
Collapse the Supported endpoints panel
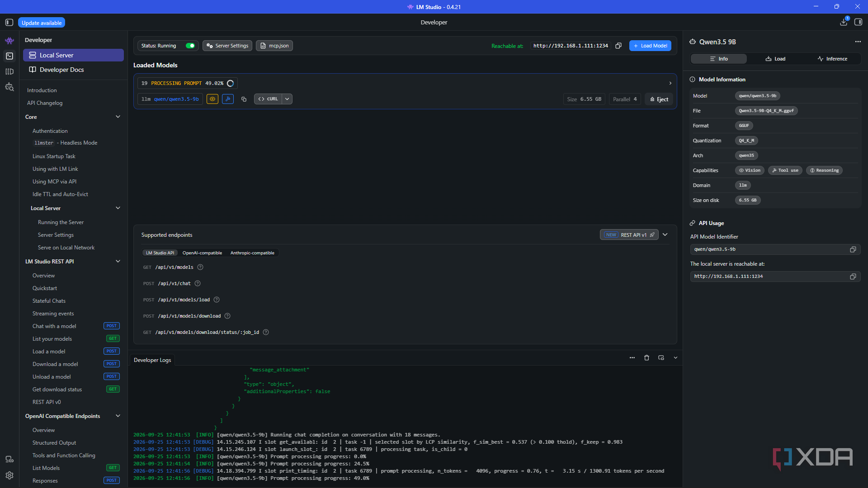point(665,235)
